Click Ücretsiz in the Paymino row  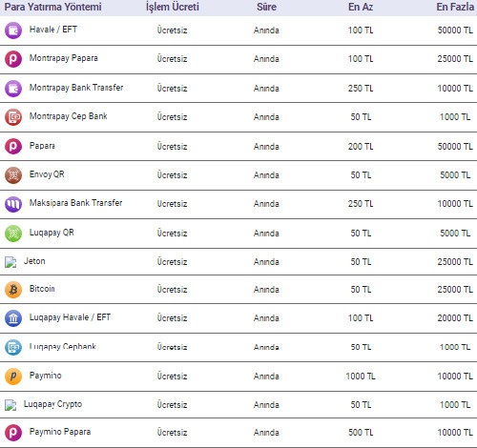pos(172,377)
